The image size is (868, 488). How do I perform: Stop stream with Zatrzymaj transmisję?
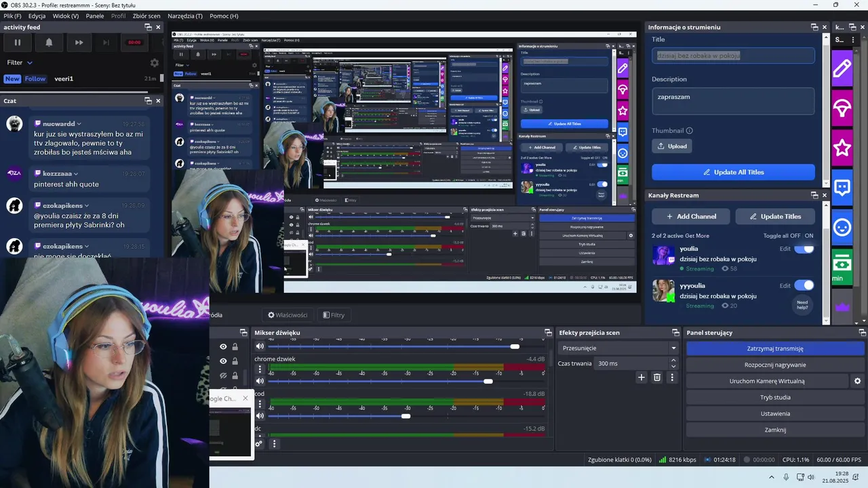775,348
